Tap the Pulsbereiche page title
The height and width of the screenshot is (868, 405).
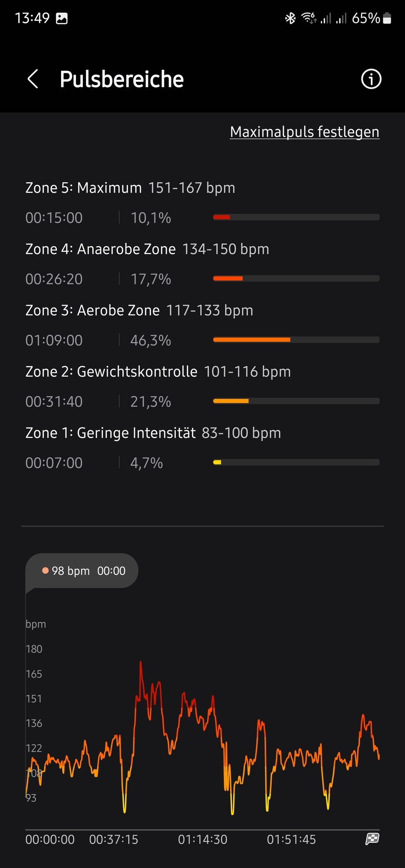coord(122,79)
